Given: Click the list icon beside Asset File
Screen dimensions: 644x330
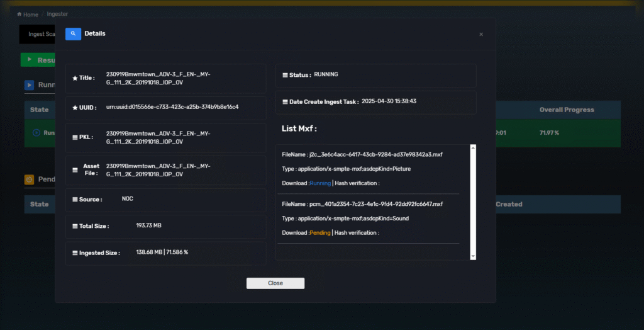Looking at the screenshot, I should 75,170.
